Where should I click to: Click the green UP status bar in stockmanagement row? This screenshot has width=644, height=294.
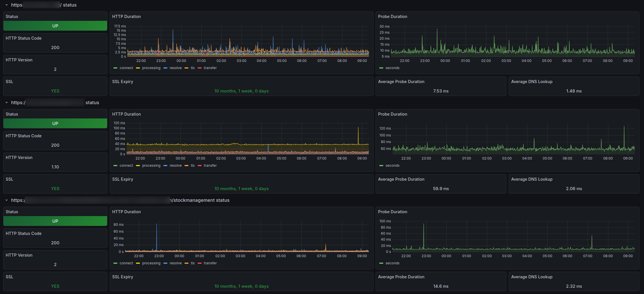[55, 221]
